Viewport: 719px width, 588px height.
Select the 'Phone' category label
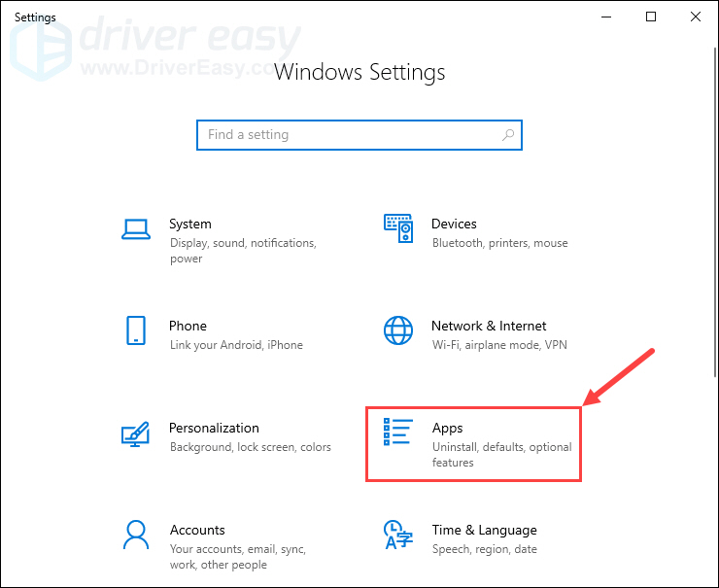point(188,326)
